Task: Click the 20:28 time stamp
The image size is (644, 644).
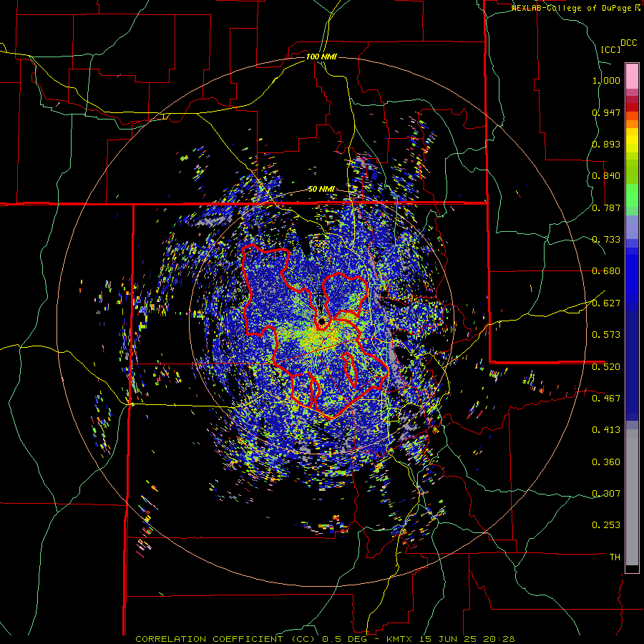Action: [499, 639]
